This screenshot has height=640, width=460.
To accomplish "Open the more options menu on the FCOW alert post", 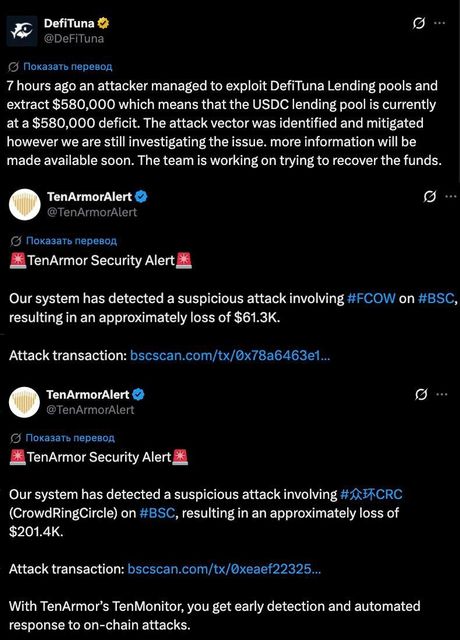I will click(451, 197).
